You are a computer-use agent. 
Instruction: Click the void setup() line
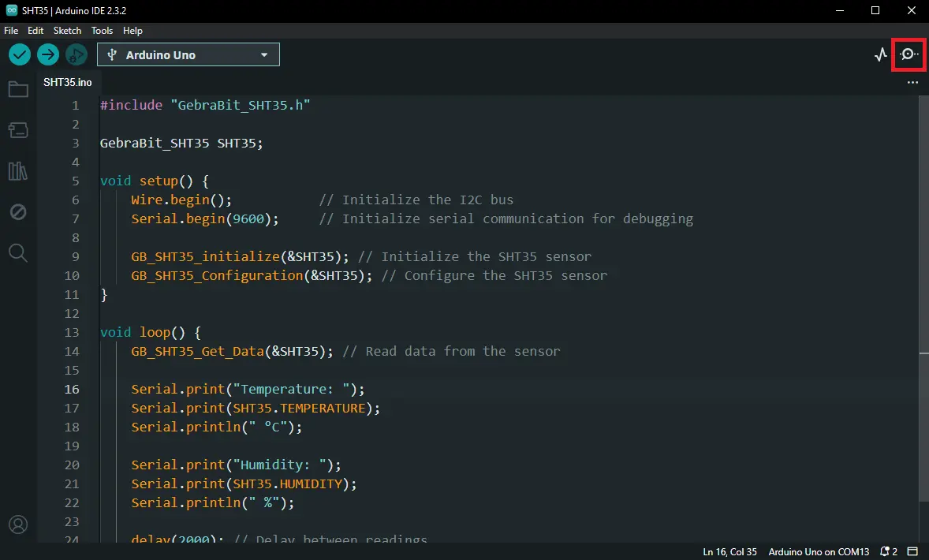coord(154,181)
